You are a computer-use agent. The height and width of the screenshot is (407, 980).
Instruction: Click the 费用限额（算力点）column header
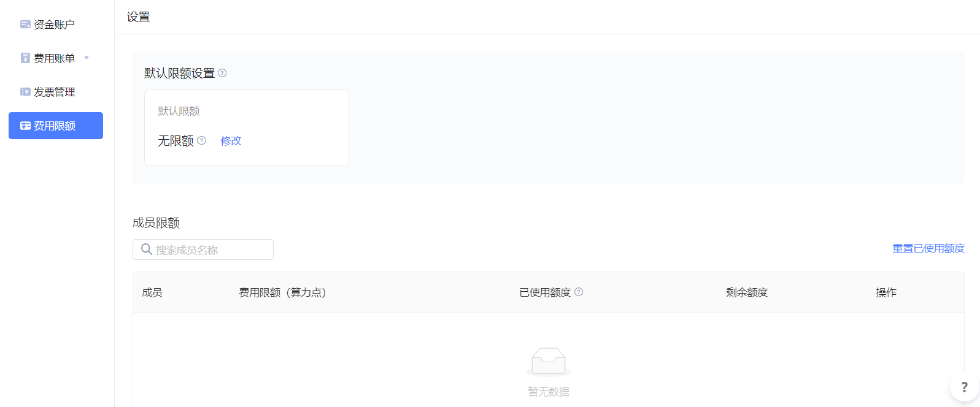tap(282, 292)
